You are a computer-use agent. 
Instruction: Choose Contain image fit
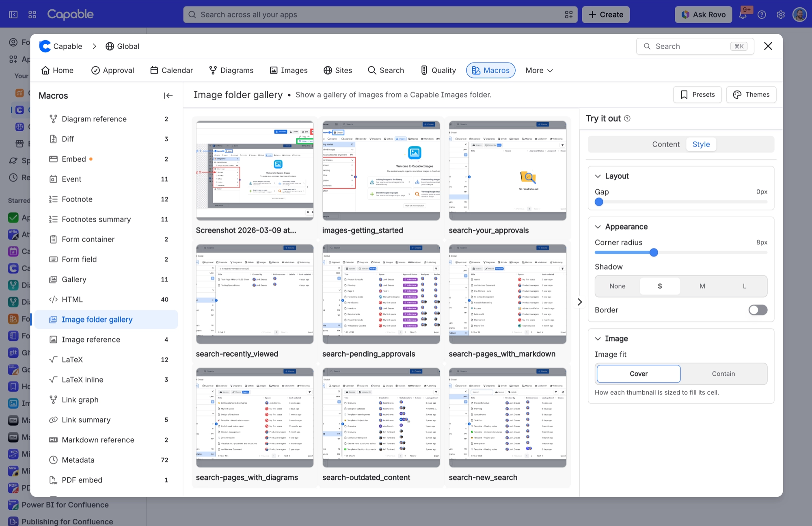[x=723, y=374]
